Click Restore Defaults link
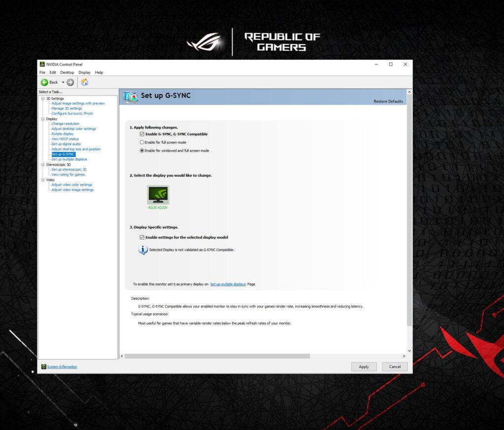Viewport: 504px width, 430px height. coord(388,101)
